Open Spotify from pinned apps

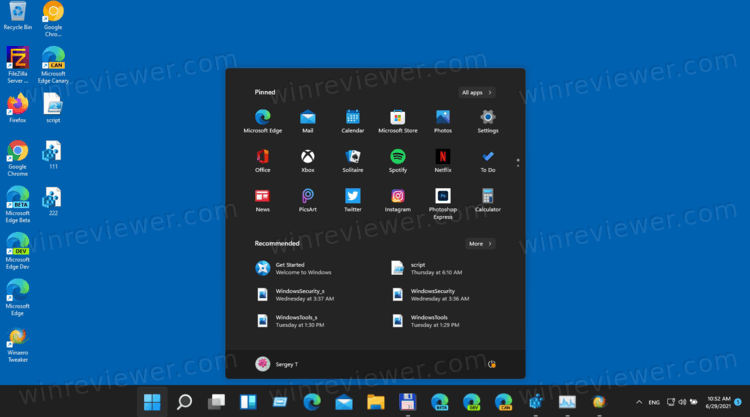(397, 161)
